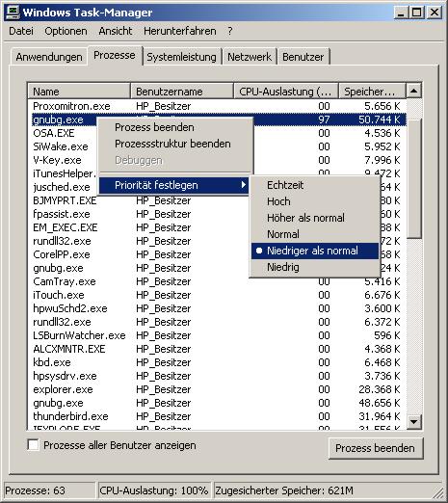This screenshot has width=448, height=503.
Task: Open the Datei menu
Action: click(21, 31)
